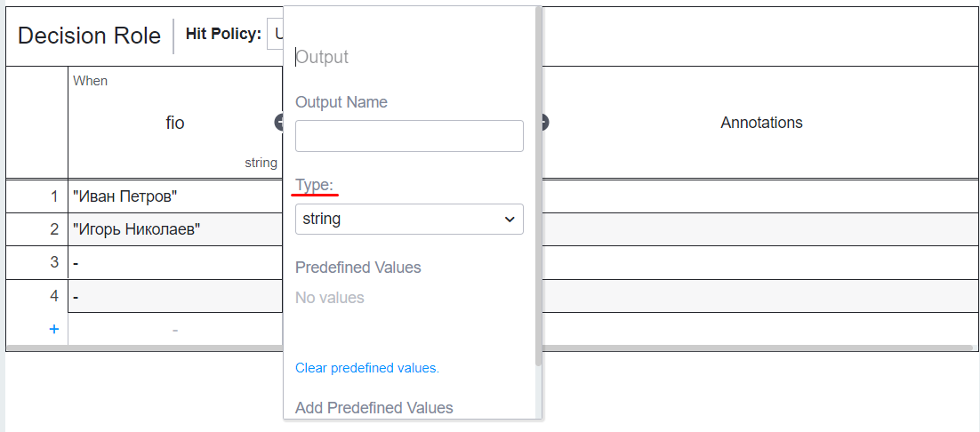Click the Output Name text field
The width and height of the screenshot is (980, 432).
click(409, 135)
